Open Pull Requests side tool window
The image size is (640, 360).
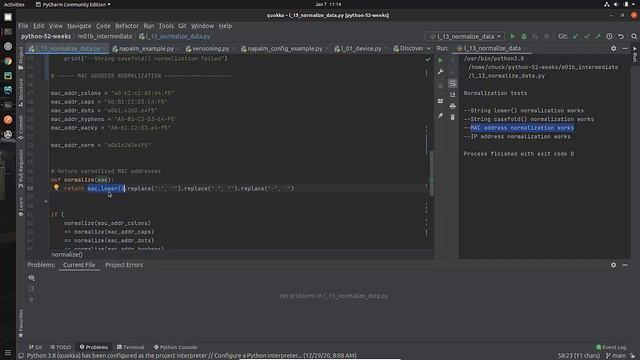[21, 169]
